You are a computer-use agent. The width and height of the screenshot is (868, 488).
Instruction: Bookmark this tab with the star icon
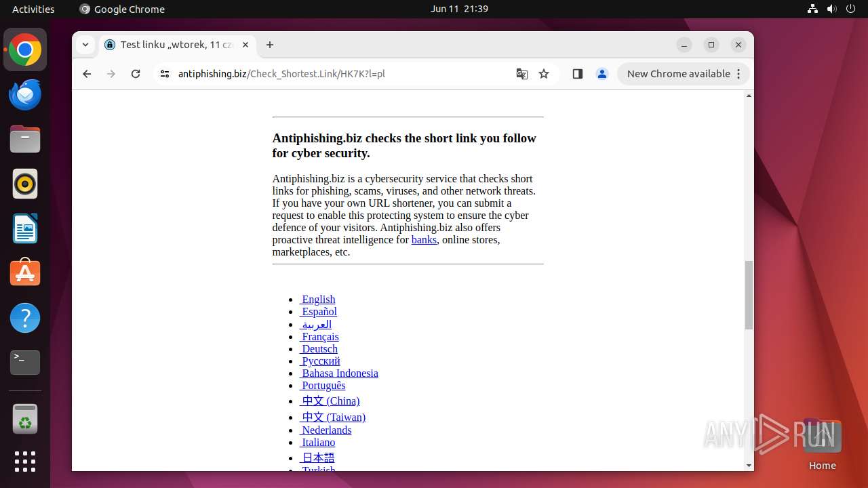544,74
